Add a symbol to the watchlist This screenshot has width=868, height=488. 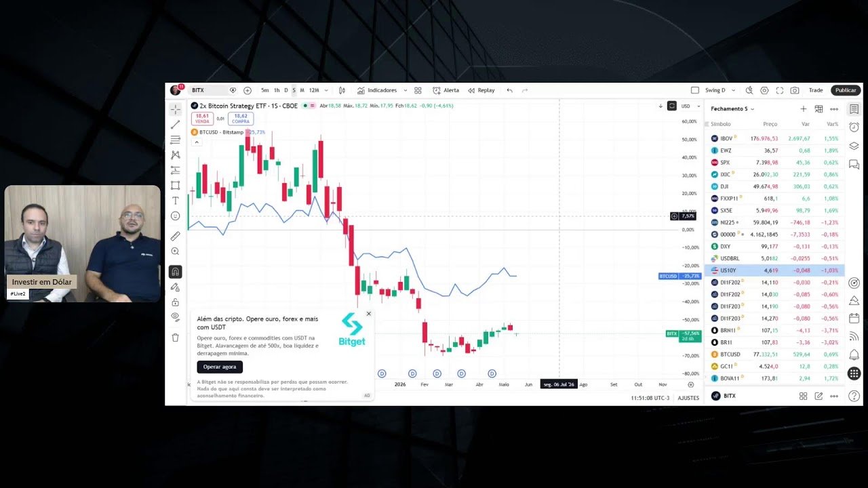804,109
